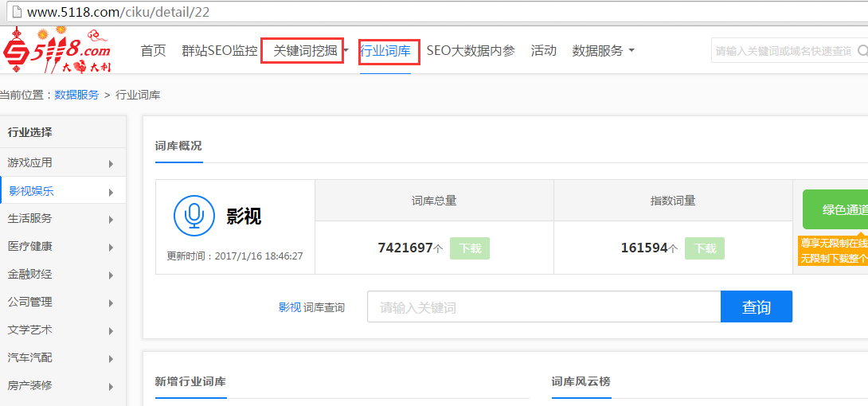Open 群站SEO监控 in the navigation bar
This screenshot has width=868, height=406.
pos(220,51)
